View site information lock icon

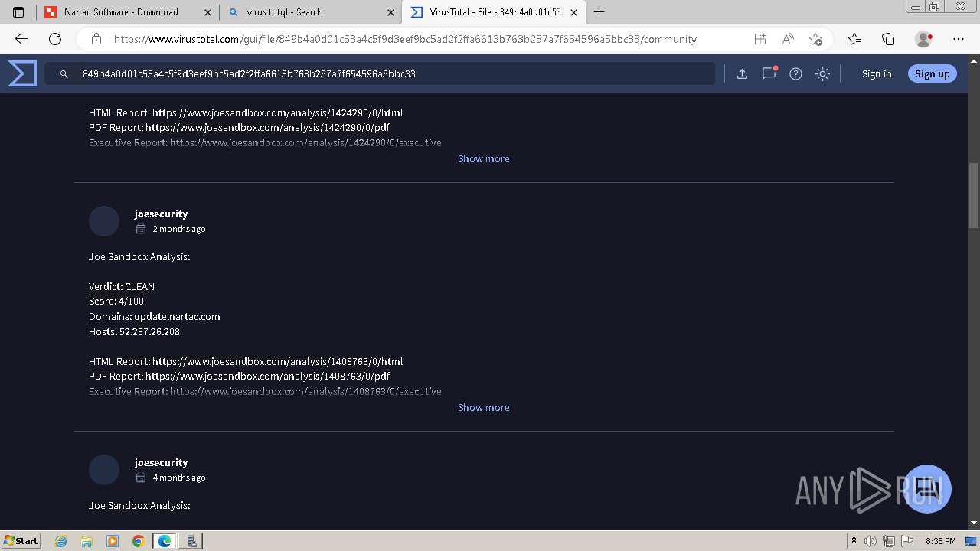point(96,39)
